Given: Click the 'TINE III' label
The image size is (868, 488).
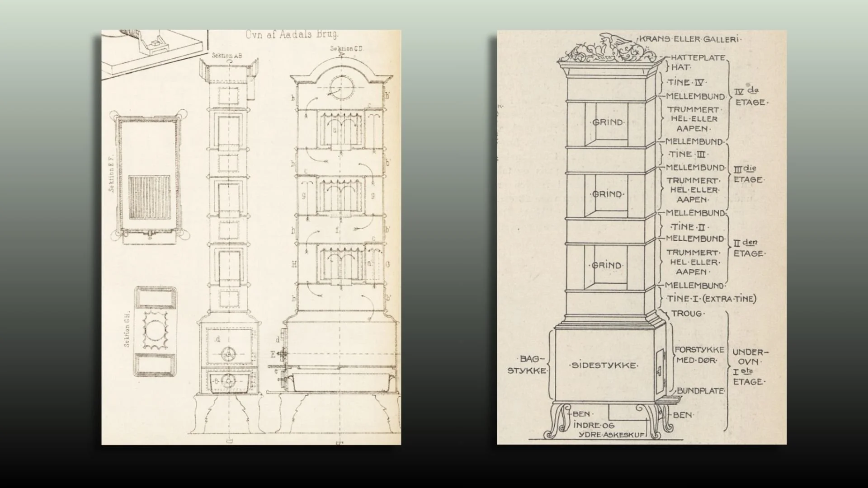Looking at the screenshot, I should pos(688,154).
